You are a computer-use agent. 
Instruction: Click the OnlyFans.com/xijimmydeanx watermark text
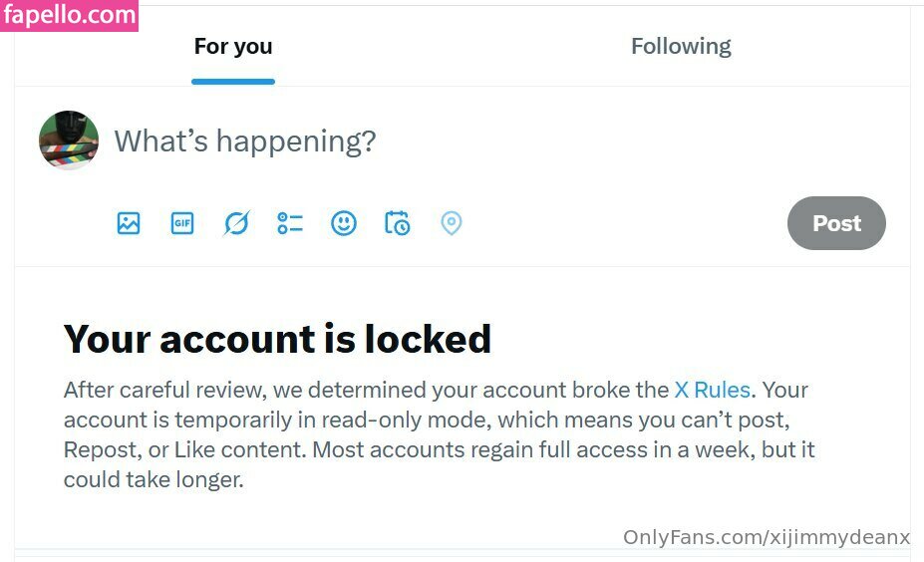click(767, 537)
